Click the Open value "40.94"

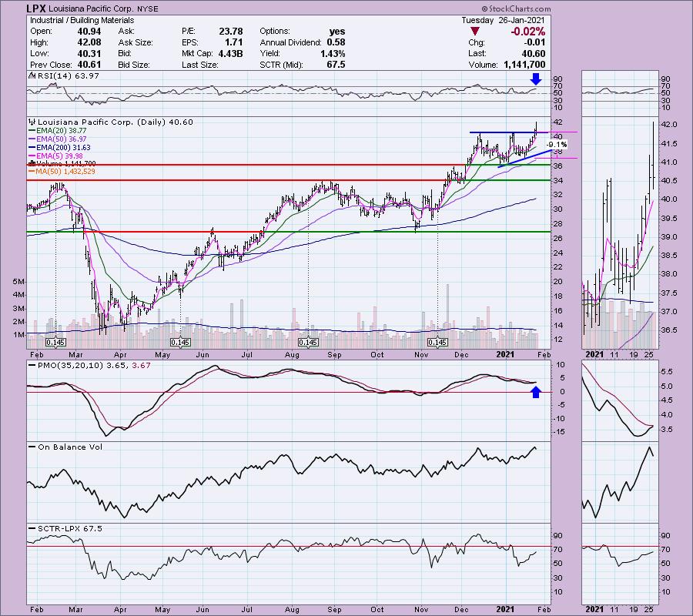click(x=89, y=32)
